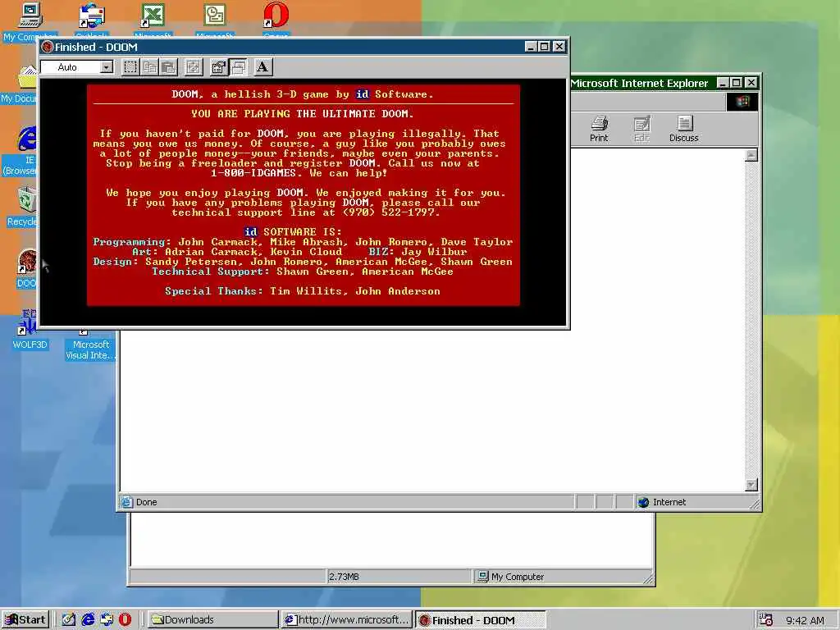Viewport: 840px width, 630px height.
Task: Click the Edit button in Internet Explorer
Action: (641, 129)
